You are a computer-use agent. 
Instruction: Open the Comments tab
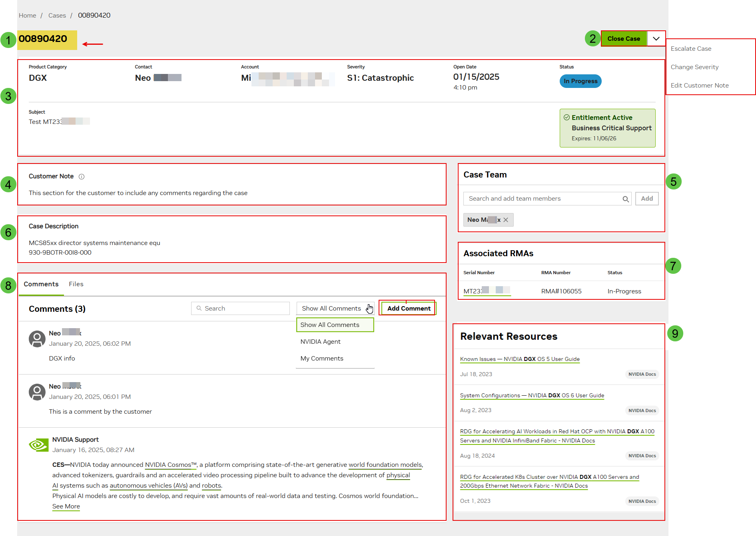(x=41, y=284)
